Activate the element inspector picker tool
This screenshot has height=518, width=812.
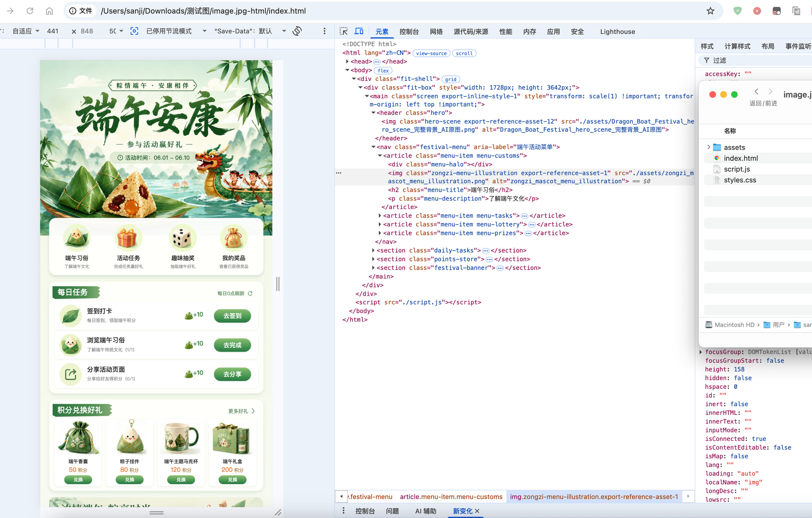(x=343, y=31)
